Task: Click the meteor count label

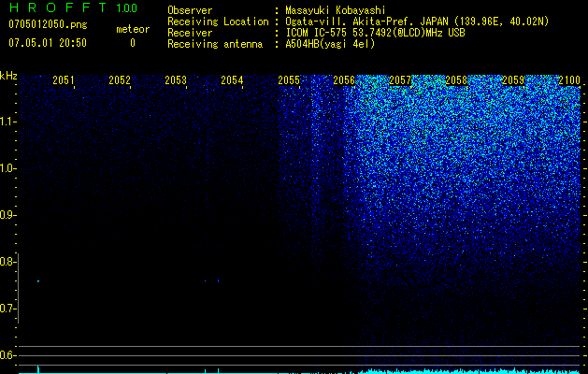Action: click(x=133, y=29)
